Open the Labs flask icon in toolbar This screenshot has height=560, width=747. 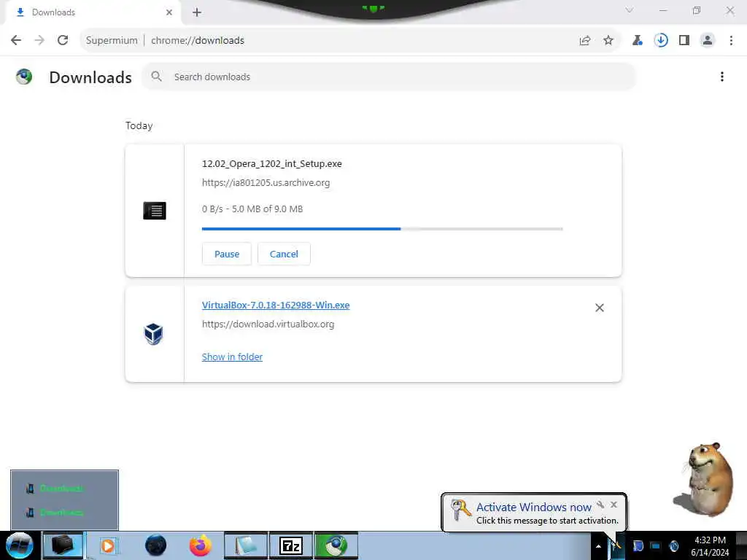[x=638, y=41]
